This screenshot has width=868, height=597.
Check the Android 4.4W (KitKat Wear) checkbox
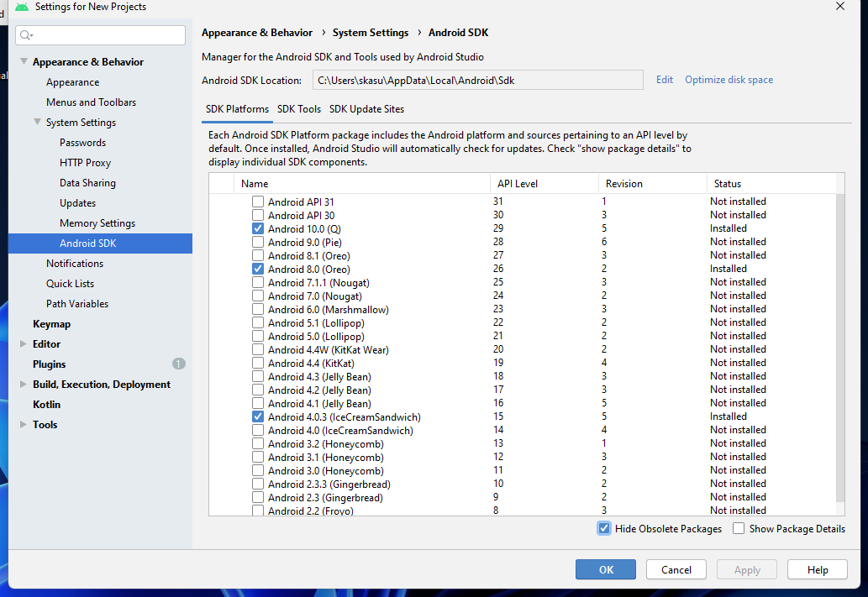pyautogui.click(x=258, y=349)
